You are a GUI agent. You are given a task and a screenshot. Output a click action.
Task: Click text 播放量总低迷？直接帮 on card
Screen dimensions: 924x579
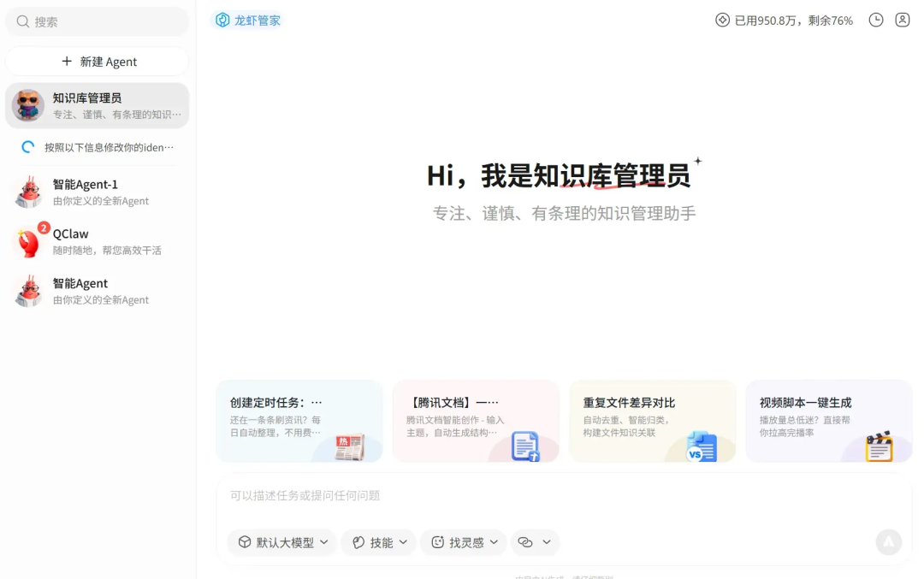tap(805, 420)
